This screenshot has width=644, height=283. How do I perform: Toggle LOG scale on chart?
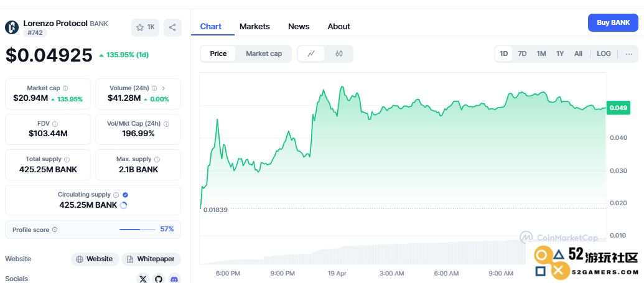pos(604,54)
